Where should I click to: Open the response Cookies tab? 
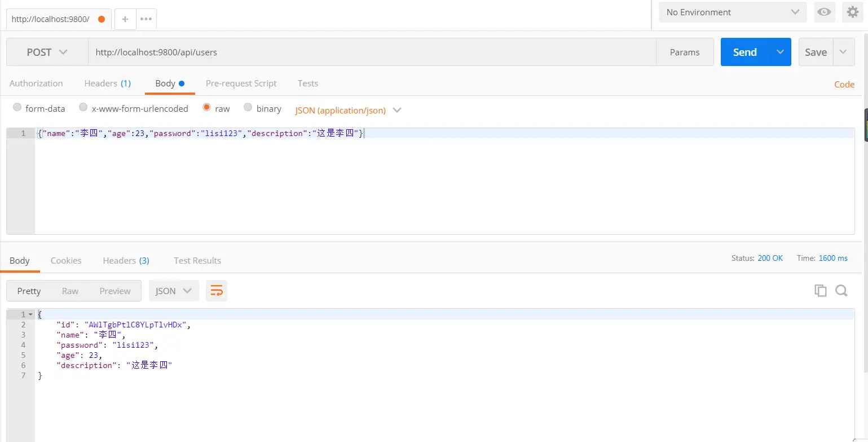(66, 260)
